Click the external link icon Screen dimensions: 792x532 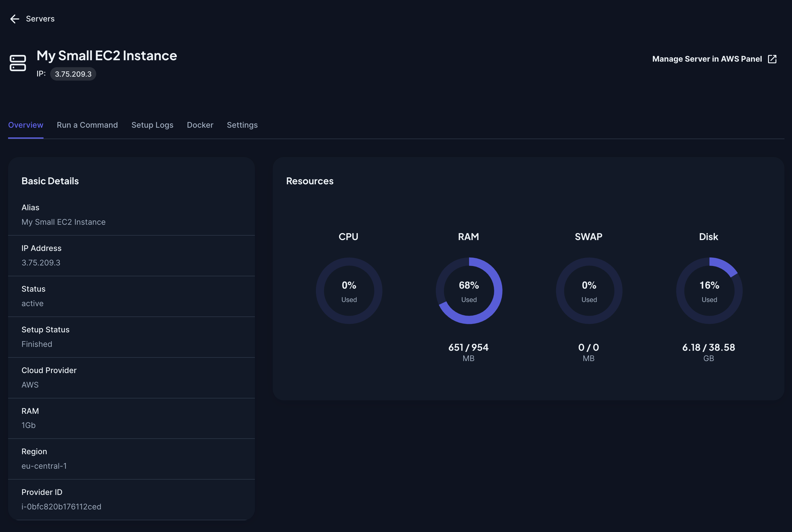coord(772,59)
